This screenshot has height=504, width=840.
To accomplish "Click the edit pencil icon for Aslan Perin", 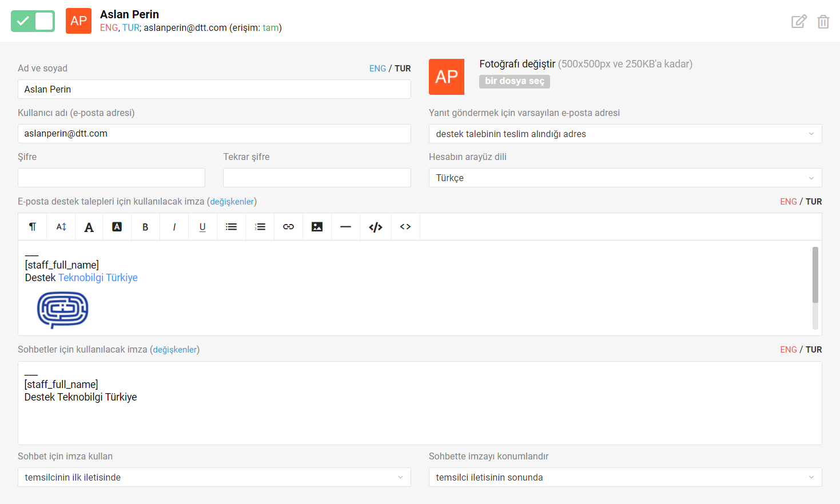I will point(798,22).
